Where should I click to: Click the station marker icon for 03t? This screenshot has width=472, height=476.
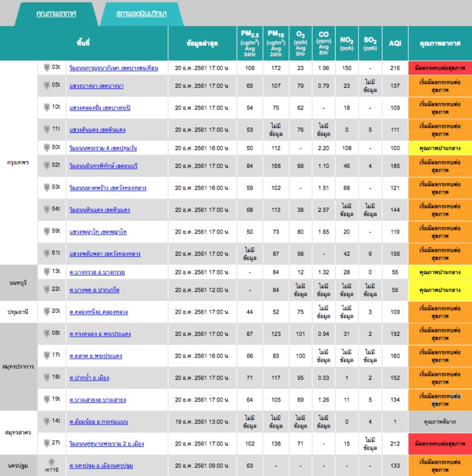46,67
